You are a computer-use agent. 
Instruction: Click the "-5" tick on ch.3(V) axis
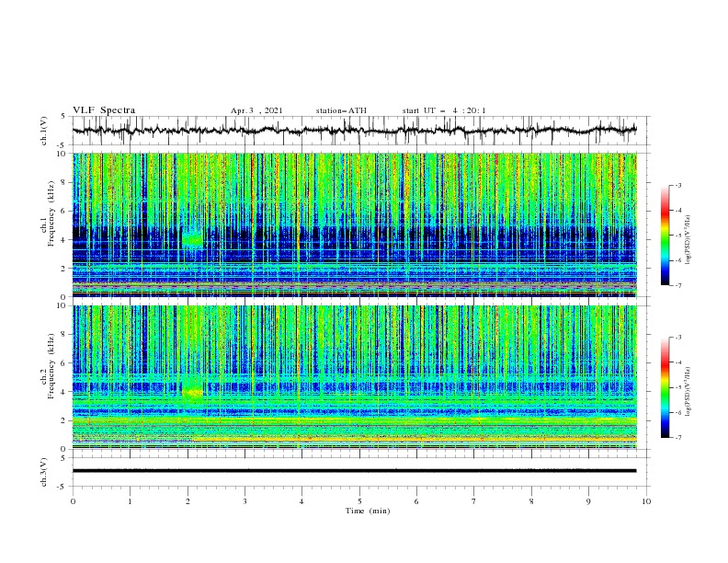(x=63, y=487)
